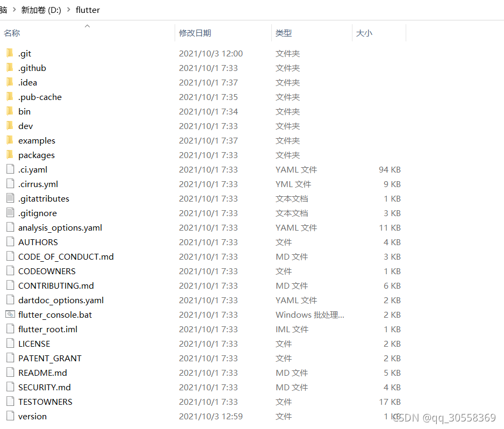Select the examples folder name

point(37,140)
